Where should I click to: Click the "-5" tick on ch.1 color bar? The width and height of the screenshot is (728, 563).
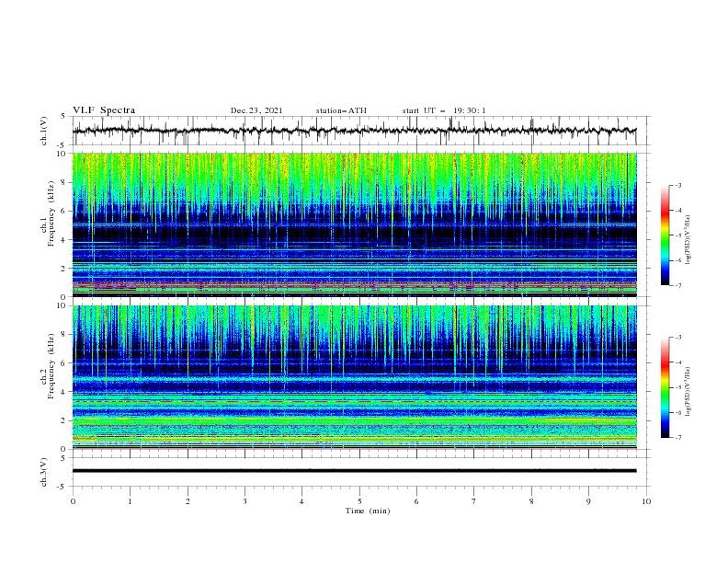pyautogui.click(x=677, y=236)
